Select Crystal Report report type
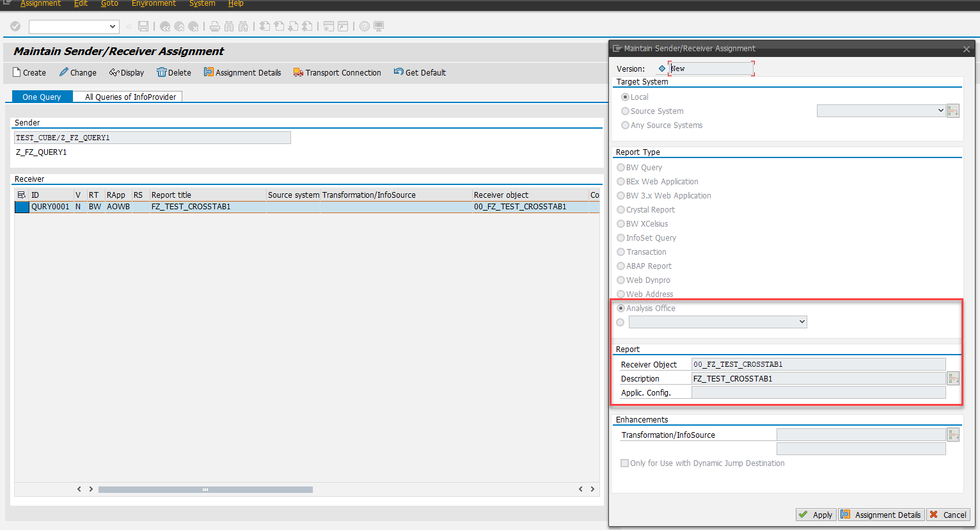This screenshot has width=980, height=530. [x=620, y=210]
